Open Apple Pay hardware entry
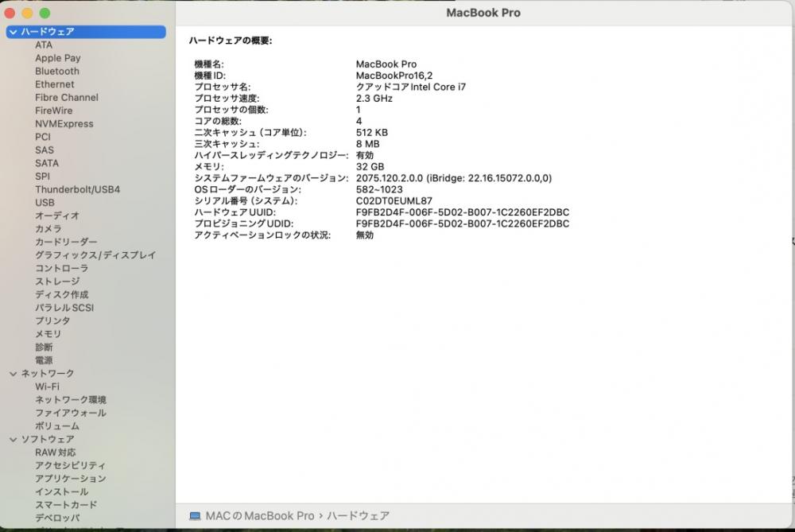Image resolution: width=795 pixels, height=532 pixels. pyautogui.click(x=58, y=58)
